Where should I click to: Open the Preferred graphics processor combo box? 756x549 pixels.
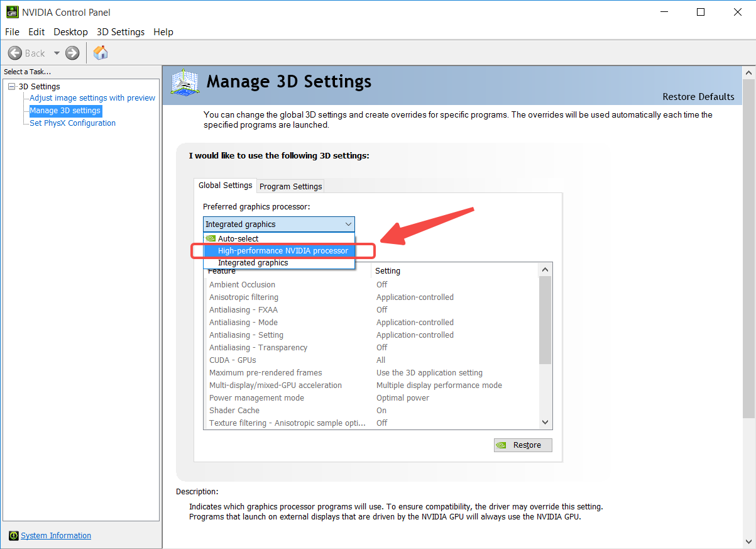[279, 225]
